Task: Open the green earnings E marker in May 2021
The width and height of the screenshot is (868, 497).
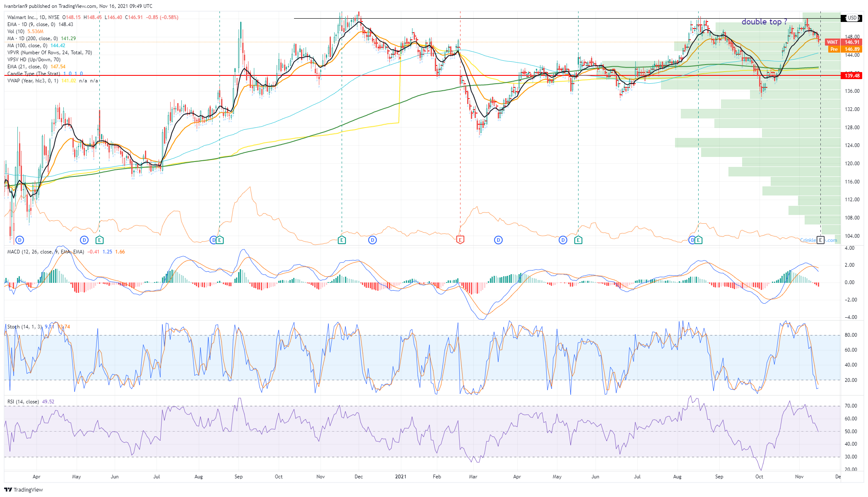Action: coord(578,240)
